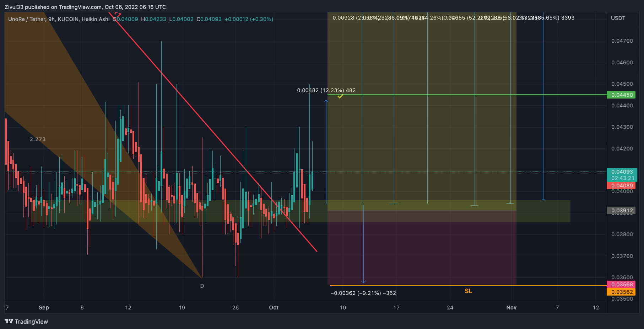
Task: Click the 24 date label on time axis
Action: click(x=450, y=308)
